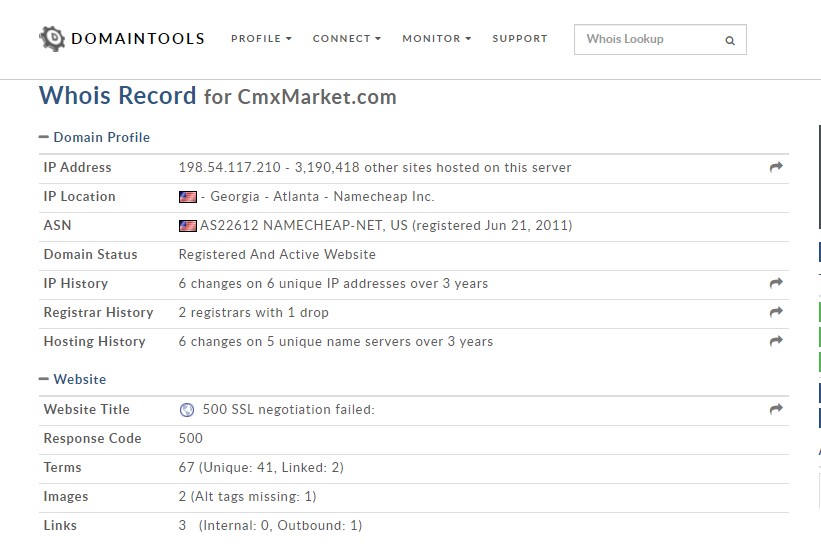Click the 'Links' row label
The height and width of the screenshot is (555, 821).
click(60, 525)
